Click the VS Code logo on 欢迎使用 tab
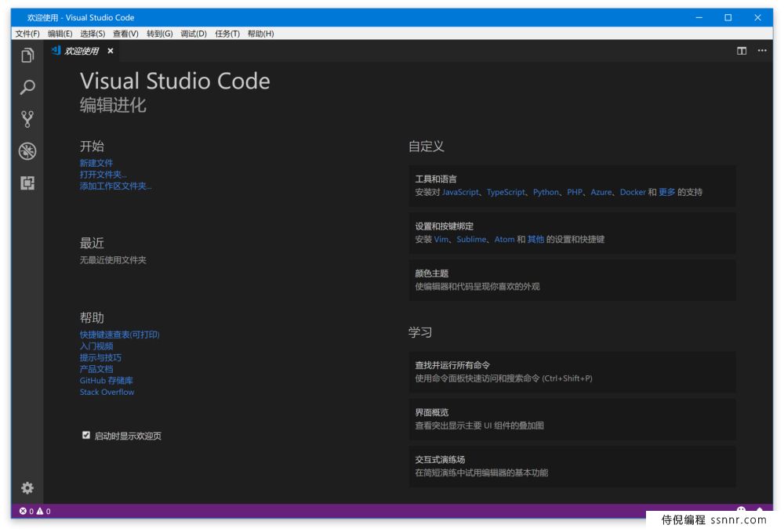784x532 pixels. [x=56, y=50]
